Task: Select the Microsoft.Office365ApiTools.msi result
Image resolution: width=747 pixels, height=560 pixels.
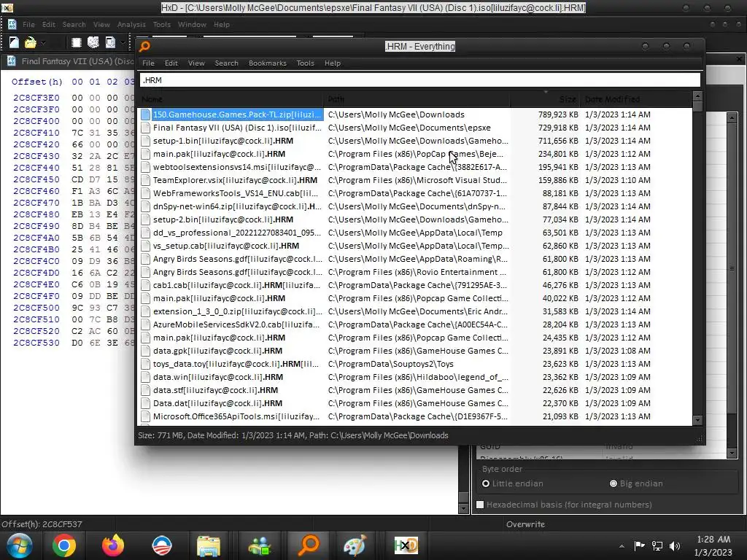Action: point(414,416)
